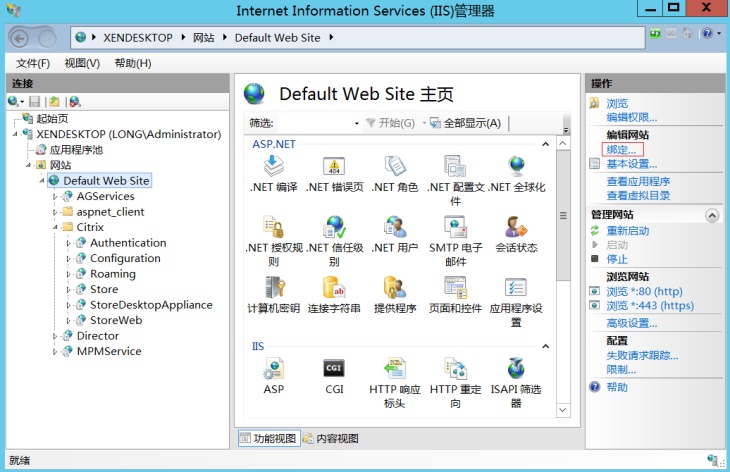Collapse the IIS group section
Viewport: 730px width, 472px height.
pyautogui.click(x=545, y=346)
